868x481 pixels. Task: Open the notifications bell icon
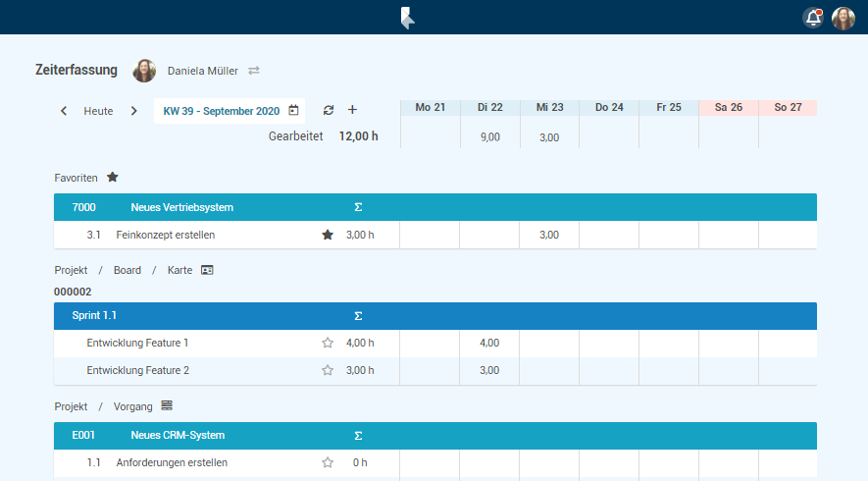coord(812,18)
